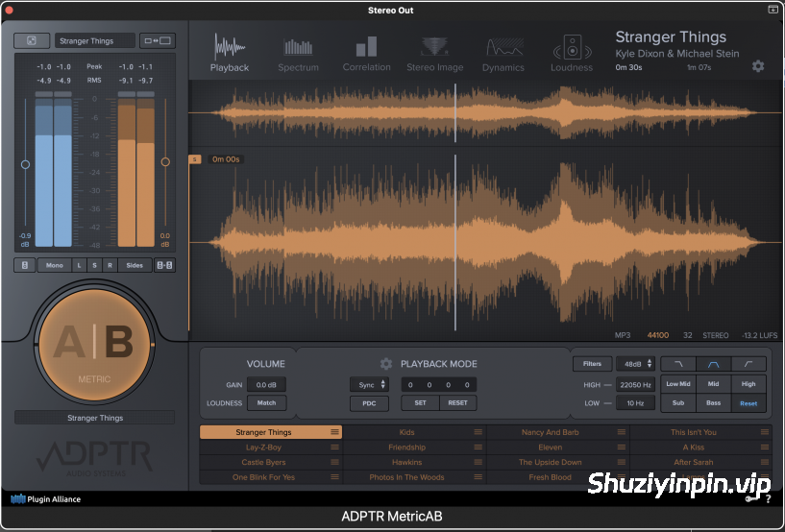This screenshot has height=532, width=785.
Task: Click handle icon on Castle Byers slot
Action: click(334, 462)
